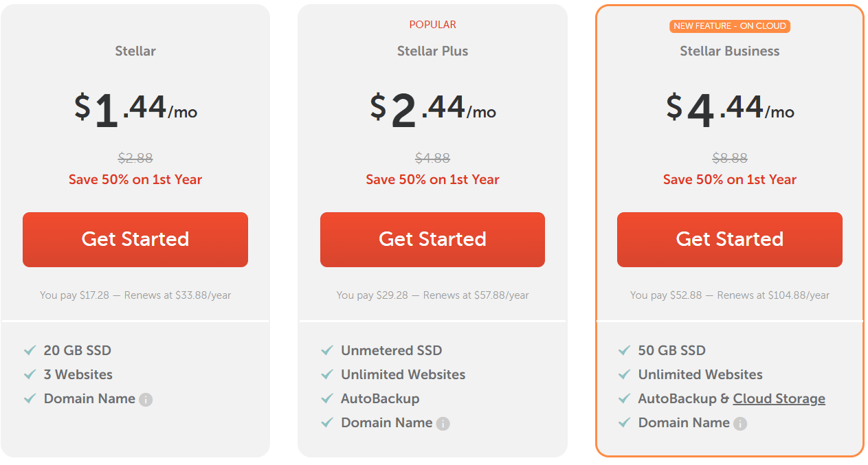Screen dimensions: 868x465
Task: Choose Get Started under Stellar Plus
Action: [x=432, y=239]
